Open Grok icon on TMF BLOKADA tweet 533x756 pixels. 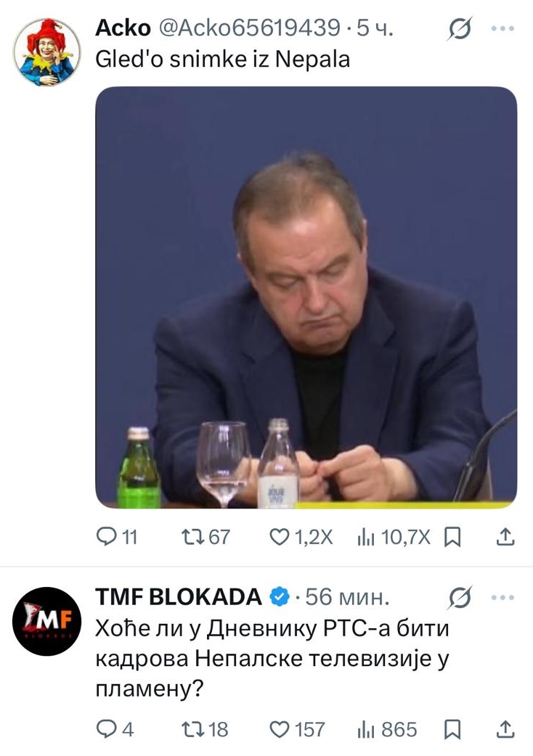[459, 598]
